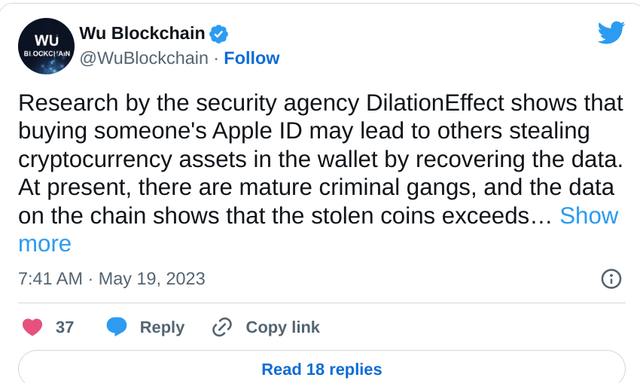Image resolution: width=640 pixels, height=383 pixels.
Task: Open Read 18 replies
Action: click(x=322, y=369)
